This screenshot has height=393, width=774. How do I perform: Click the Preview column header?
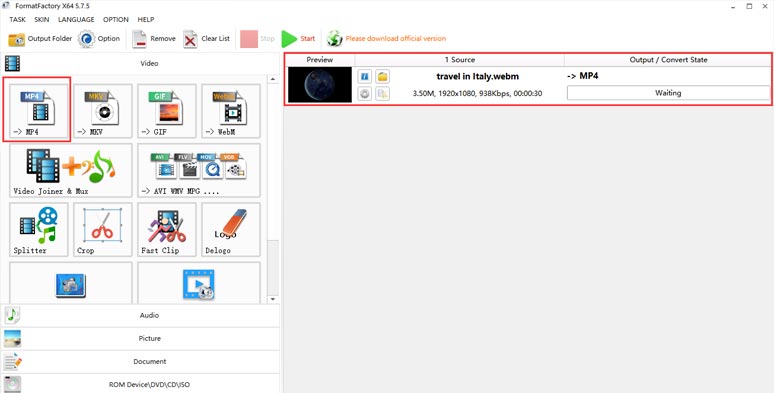pyautogui.click(x=320, y=60)
